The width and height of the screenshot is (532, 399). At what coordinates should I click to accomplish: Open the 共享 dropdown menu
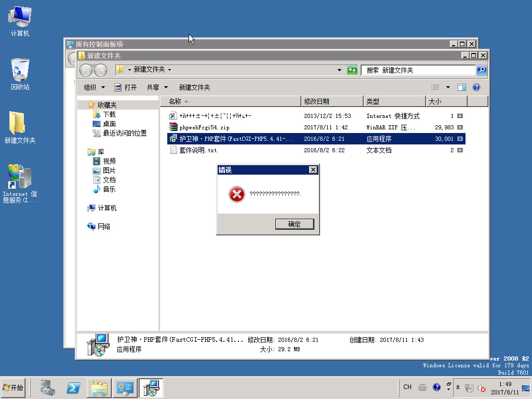pyautogui.click(x=157, y=87)
